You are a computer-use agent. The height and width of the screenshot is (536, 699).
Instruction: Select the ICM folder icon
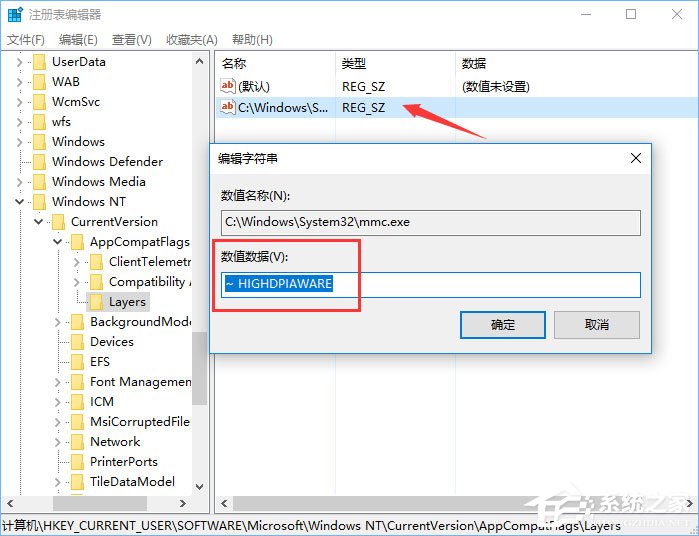(x=78, y=402)
